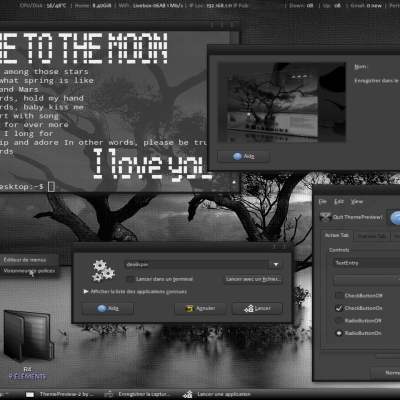Screen dimensions: 400x400
Task: Open the View menu in ThemePreview
Action: tap(356, 201)
